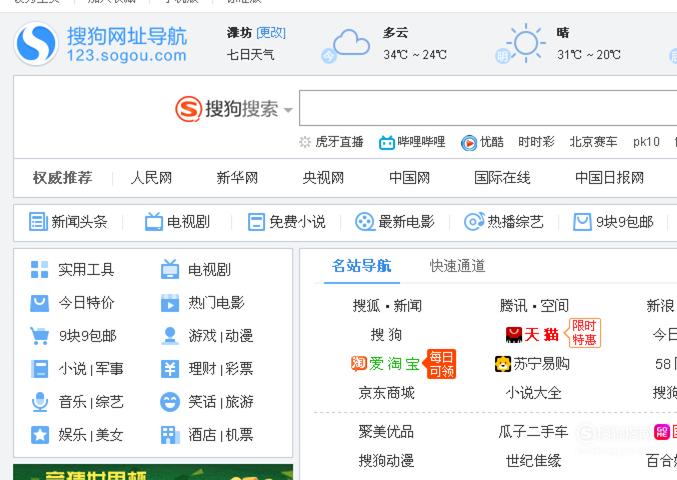This screenshot has width=677, height=480.
Task: Open the 聚美优品 link
Action: 386,432
